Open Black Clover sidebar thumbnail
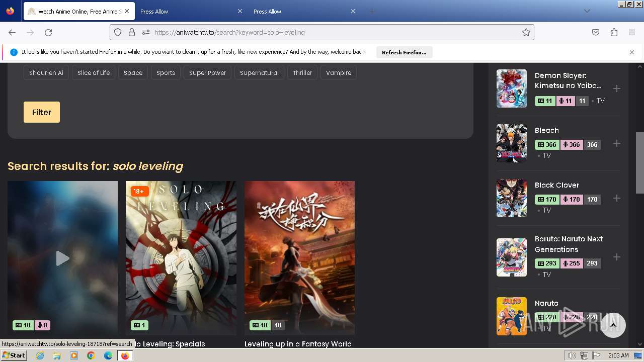This screenshot has width=644, height=362. tap(512, 198)
